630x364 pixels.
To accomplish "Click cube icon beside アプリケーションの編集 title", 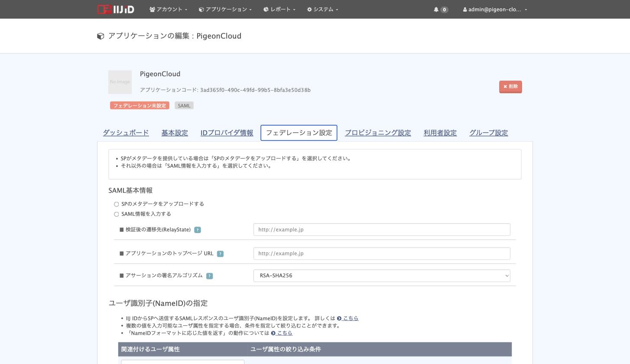I will click(x=101, y=36).
